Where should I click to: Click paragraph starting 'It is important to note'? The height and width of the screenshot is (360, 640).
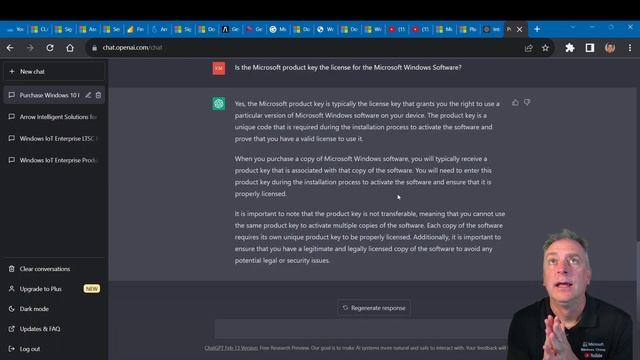370,237
